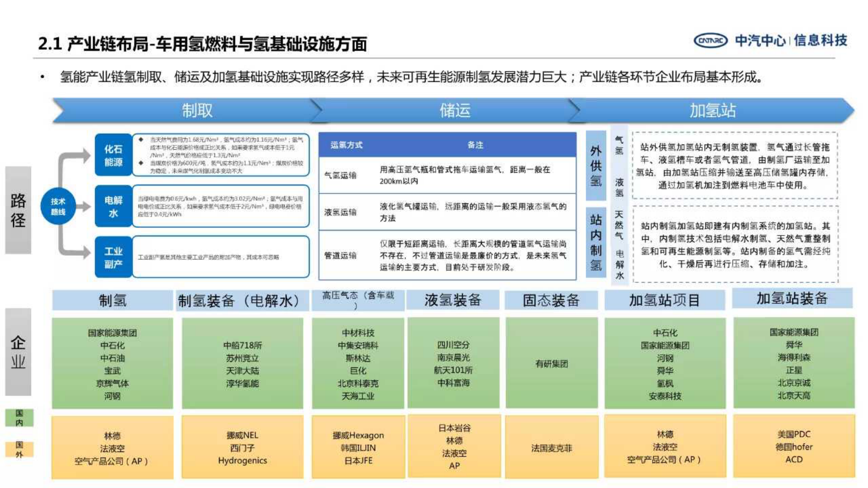The width and height of the screenshot is (868, 488).
Task: Select the slide title 2.1 产业链布局
Action: pyautogui.click(x=202, y=44)
